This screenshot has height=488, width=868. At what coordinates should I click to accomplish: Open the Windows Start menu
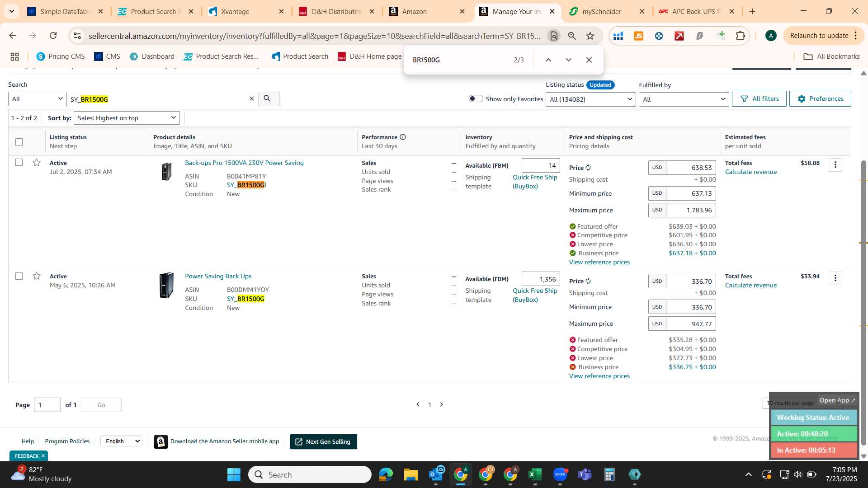click(234, 474)
